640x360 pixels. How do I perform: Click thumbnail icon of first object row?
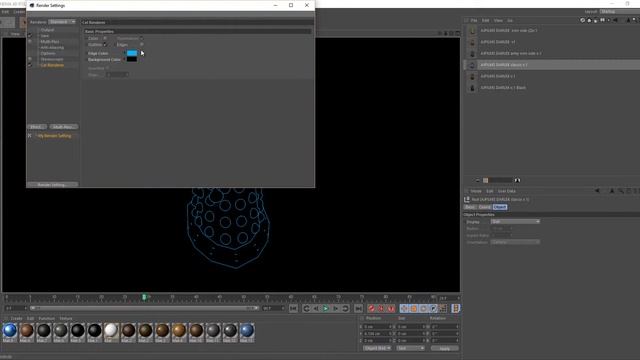[x=472, y=31]
